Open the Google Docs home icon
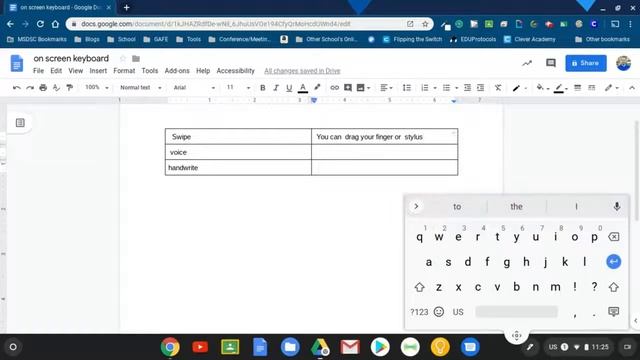The height and width of the screenshot is (360, 640). point(17,63)
